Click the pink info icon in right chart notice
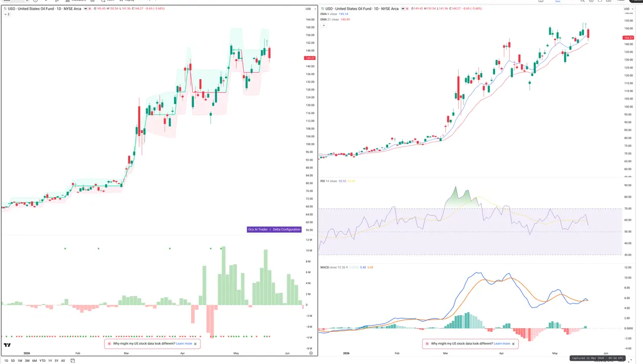 pyautogui.click(x=428, y=344)
